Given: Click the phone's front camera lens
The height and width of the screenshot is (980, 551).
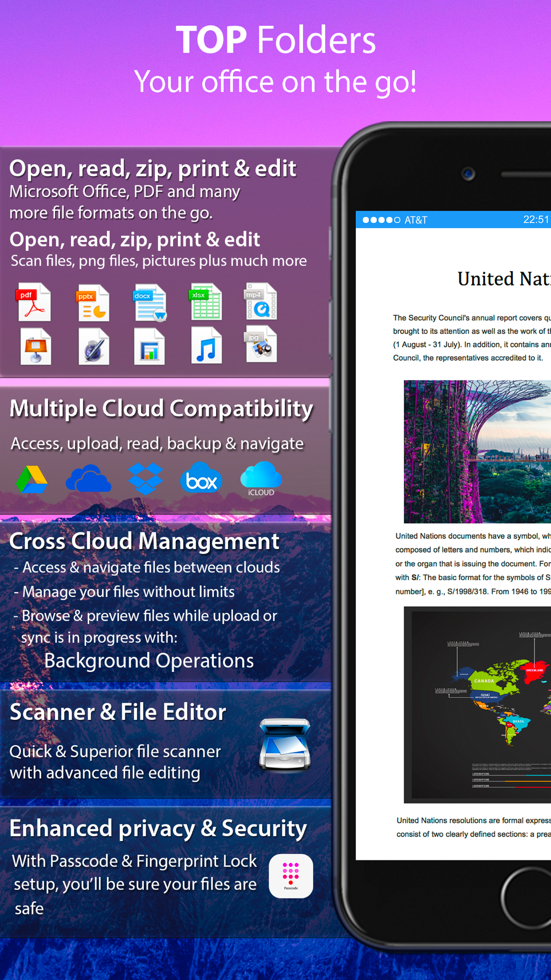Looking at the screenshot, I should [468, 174].
